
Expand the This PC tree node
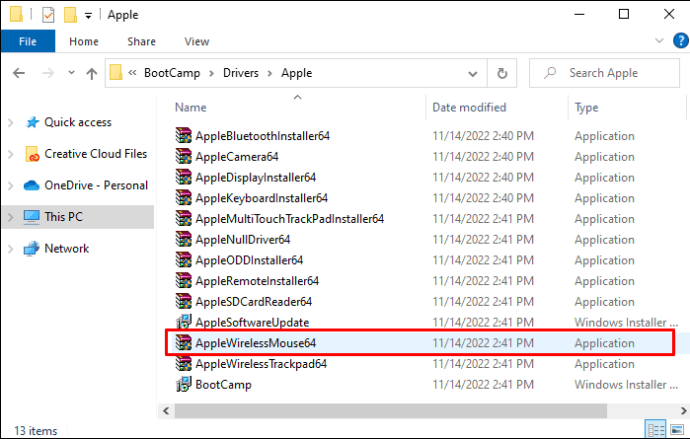point(11,217)
